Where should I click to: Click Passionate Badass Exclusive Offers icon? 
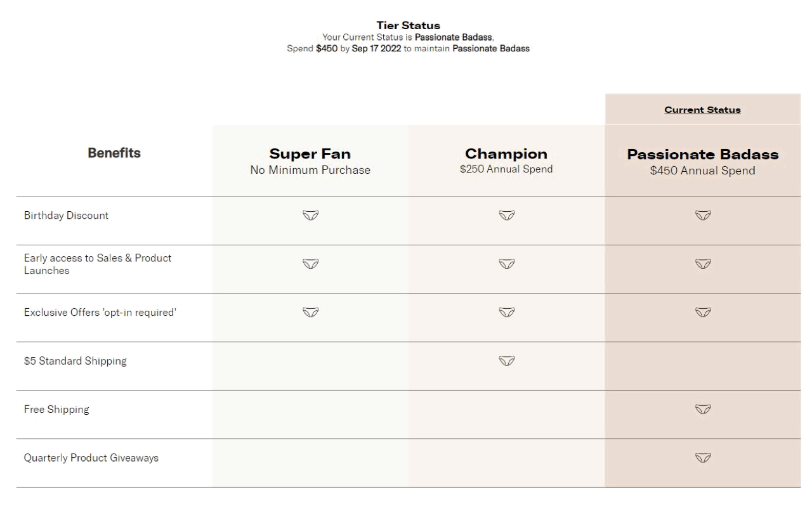click(702, 312)
